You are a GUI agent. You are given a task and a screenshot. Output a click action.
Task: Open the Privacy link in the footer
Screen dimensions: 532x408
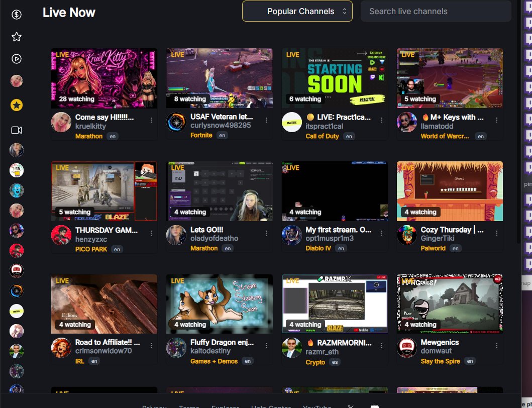(154, 406)
